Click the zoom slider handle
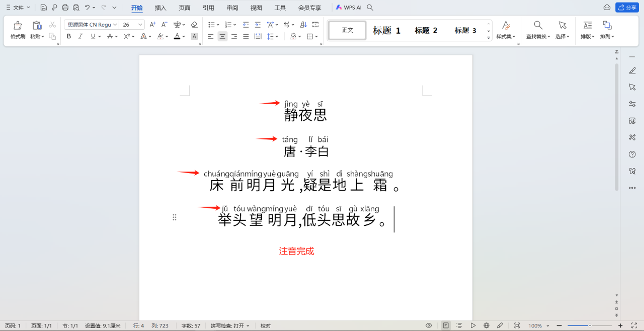Image resolution: width=644 pixels, height=331 pixels. pyautogui.click(x=590, y=325)
